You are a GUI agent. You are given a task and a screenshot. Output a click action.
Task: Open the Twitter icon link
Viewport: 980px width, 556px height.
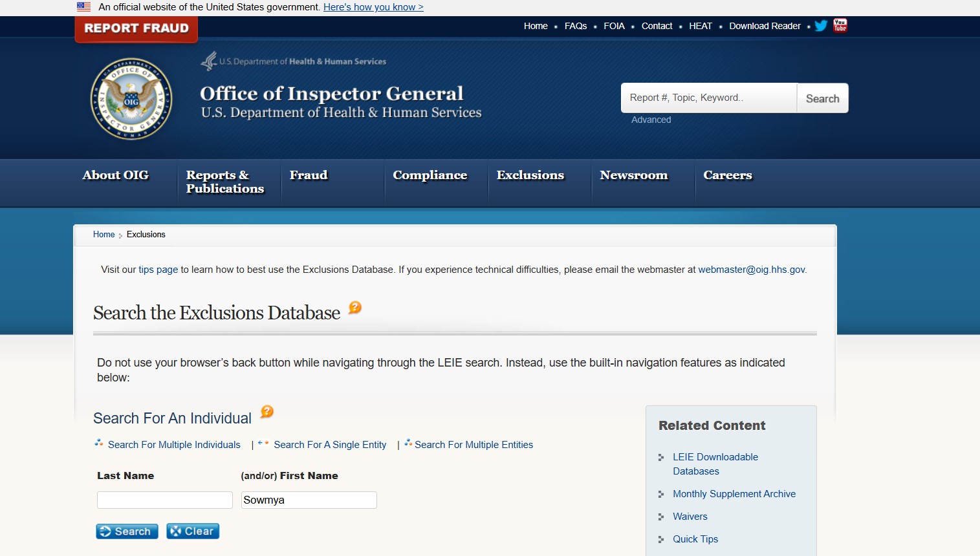[x=821, y=26]
